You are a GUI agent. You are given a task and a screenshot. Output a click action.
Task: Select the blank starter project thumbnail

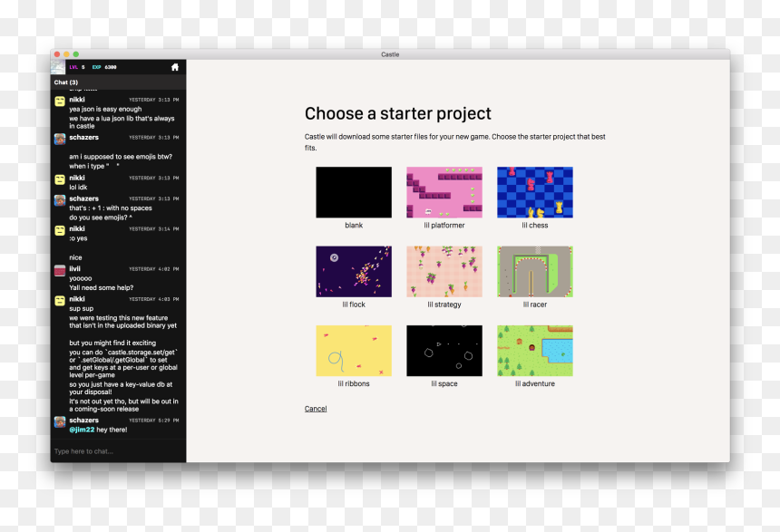[x=354, y=192]
